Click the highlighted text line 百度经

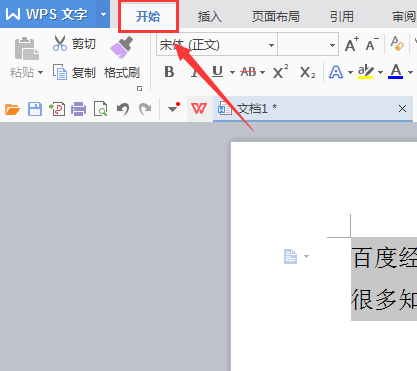click(384, 258)
